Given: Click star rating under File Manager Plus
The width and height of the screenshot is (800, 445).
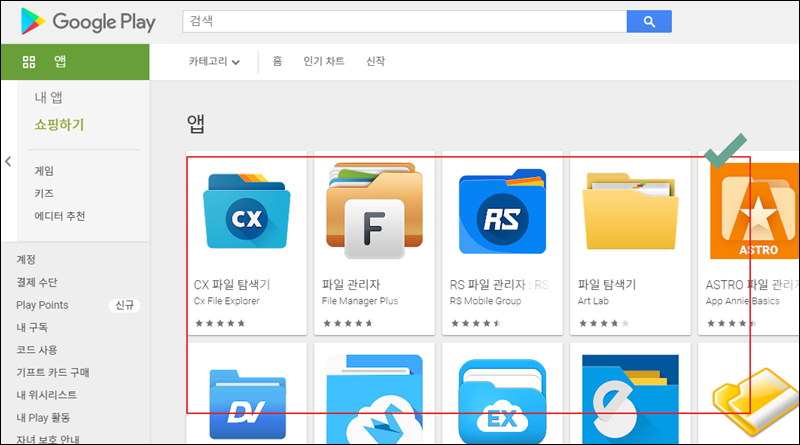Looking at the screenshot, I should 348,323.
